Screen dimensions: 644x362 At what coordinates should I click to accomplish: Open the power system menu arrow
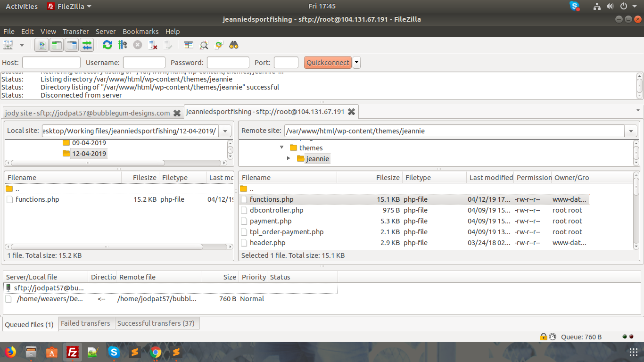[635, 6]
